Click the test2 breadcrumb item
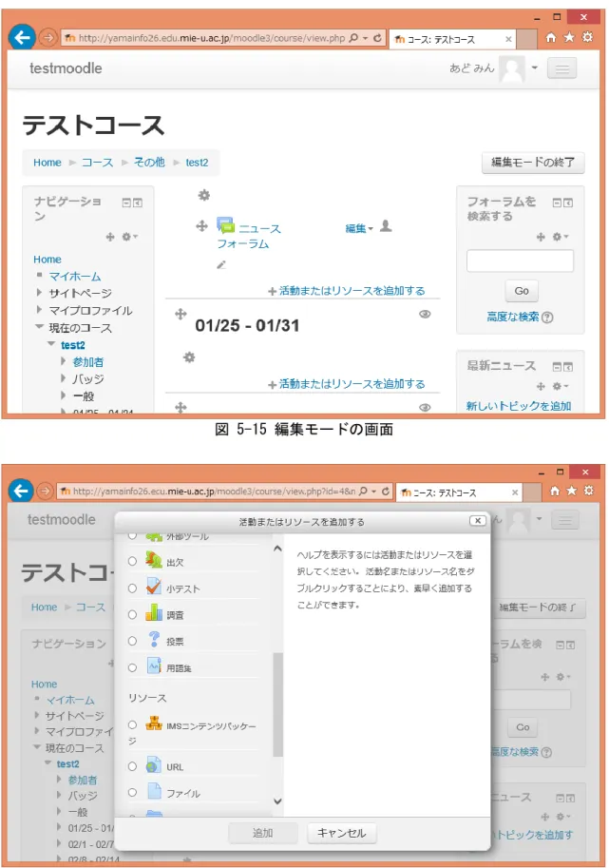Image resolution: width=609 pixels, height=868 pixels. click(197, 163)
